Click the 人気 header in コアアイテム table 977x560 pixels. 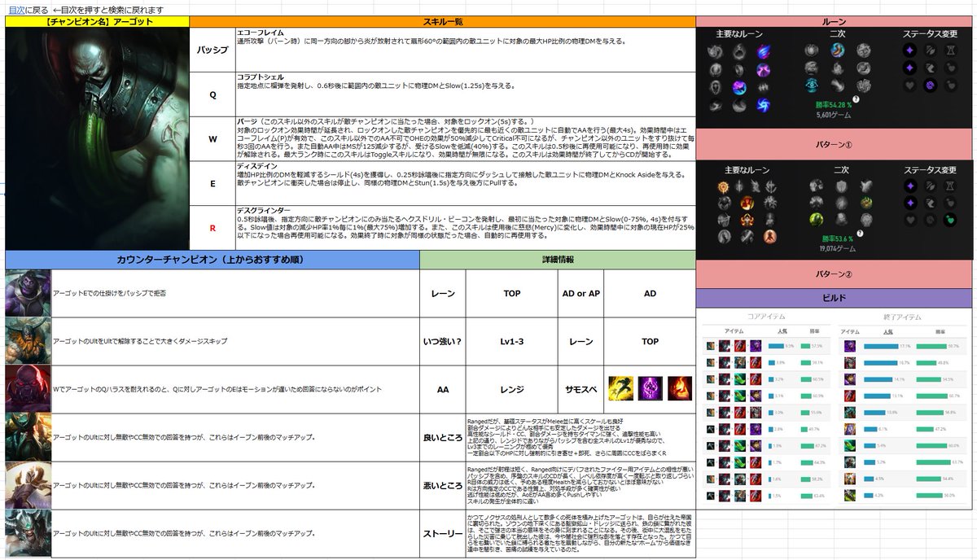782,331
